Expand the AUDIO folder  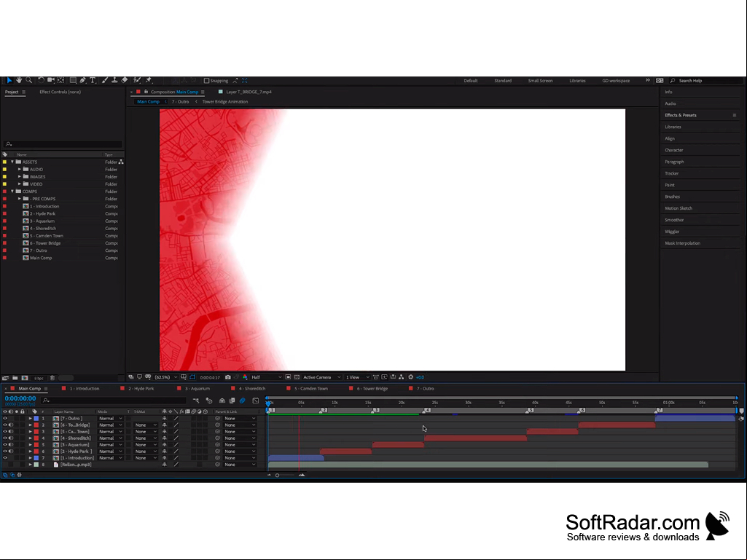(20, 170)
